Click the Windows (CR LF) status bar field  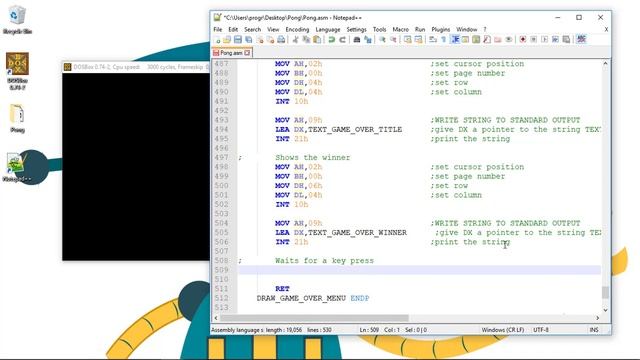[502, 330]
